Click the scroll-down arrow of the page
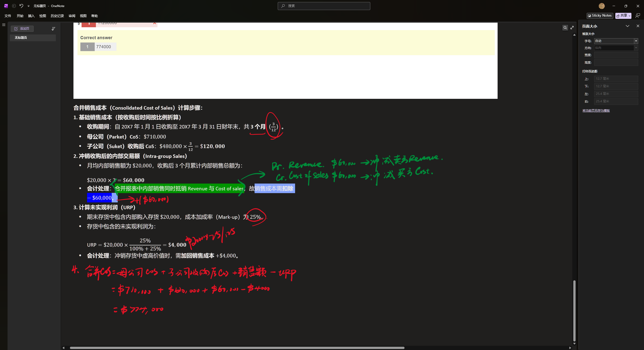Screen dimensions: 644x350 574,343
